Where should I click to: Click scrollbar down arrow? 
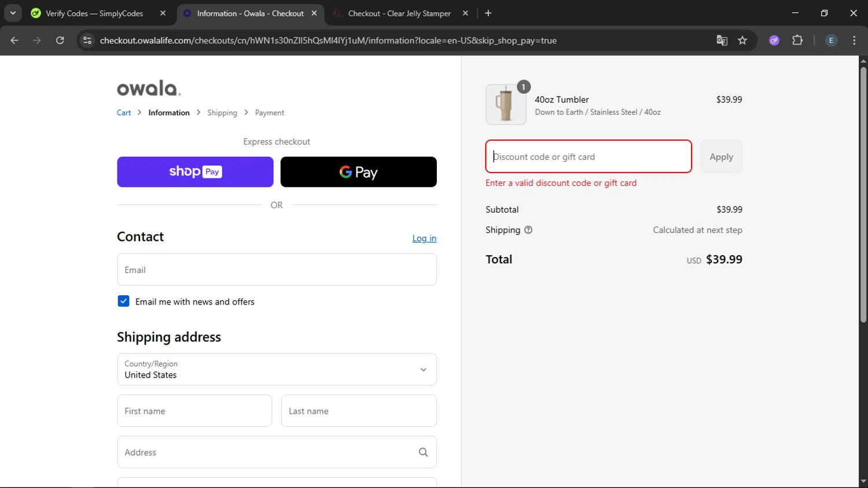[863, 482]
